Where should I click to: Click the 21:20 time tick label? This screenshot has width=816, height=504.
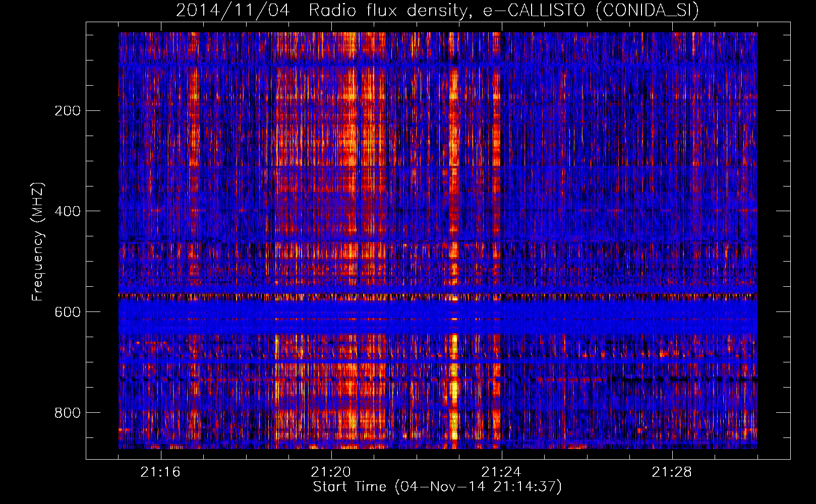tap(331, 472)
